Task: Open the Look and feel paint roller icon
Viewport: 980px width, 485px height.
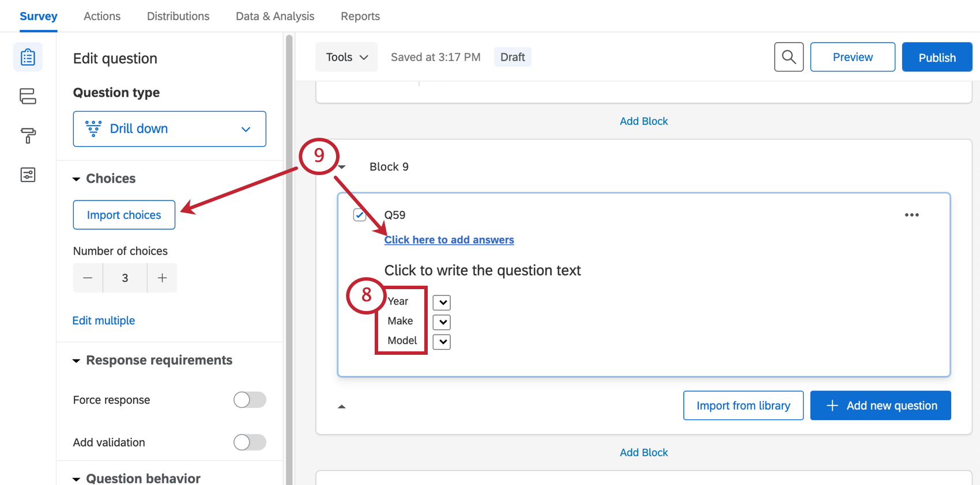Action: (x=28, y=136)
